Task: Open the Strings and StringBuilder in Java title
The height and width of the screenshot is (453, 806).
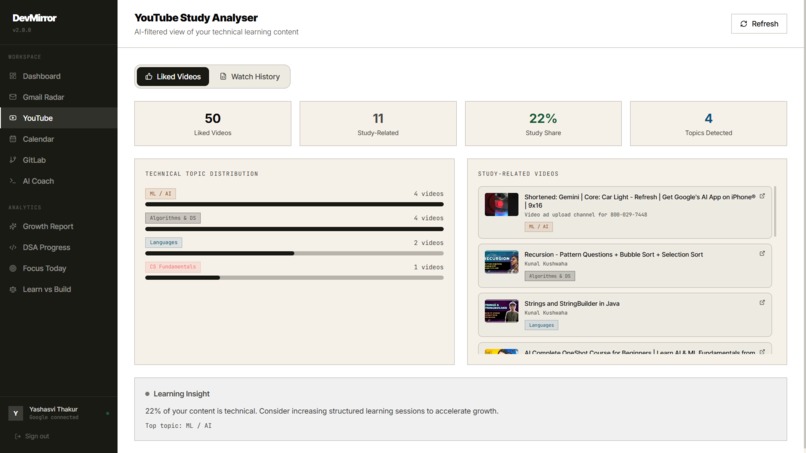Action: pos(572,303)
